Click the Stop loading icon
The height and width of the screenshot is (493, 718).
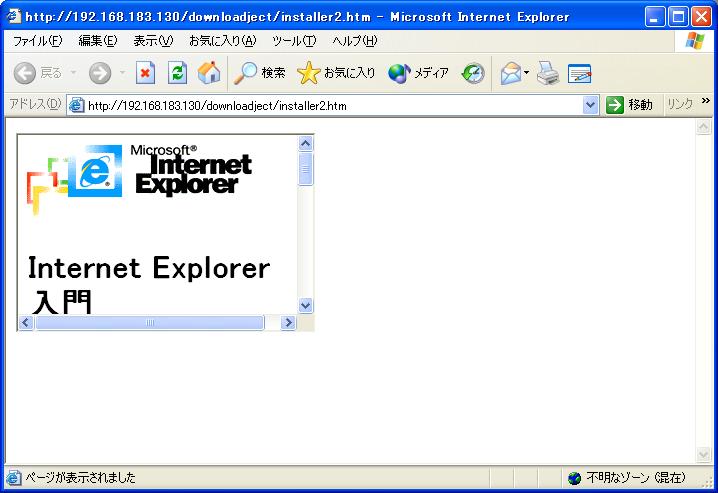pos(145,73)
